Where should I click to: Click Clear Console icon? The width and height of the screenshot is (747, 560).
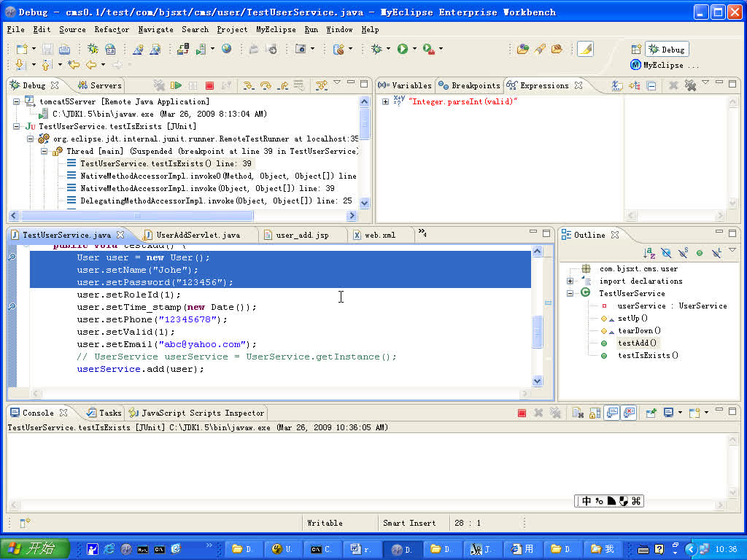578,413
